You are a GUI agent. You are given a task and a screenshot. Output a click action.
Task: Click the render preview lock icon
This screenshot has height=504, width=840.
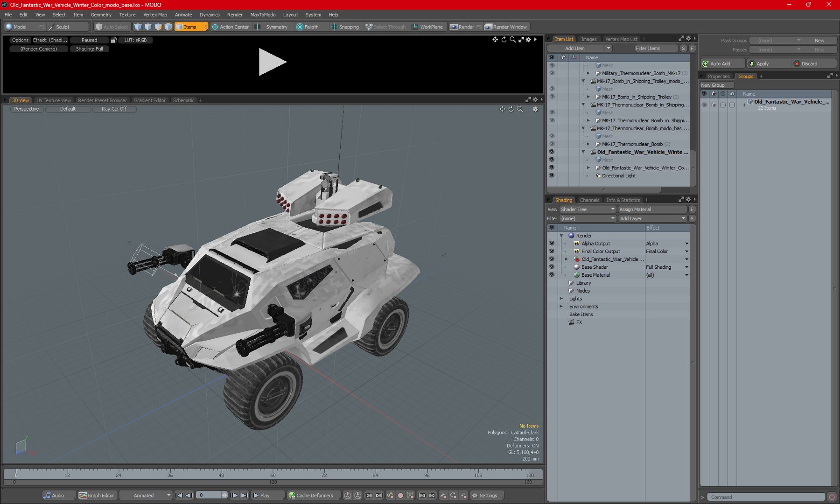113,40
